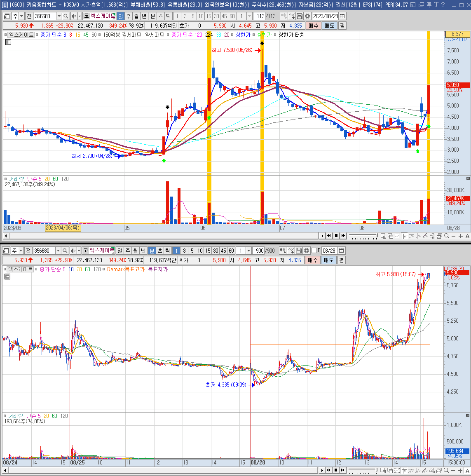The height and width of the screenshot is (476, 471).
Task: Click the play button on upper chart replay controls
Action: pyautogui.click(x=322, y=236)
